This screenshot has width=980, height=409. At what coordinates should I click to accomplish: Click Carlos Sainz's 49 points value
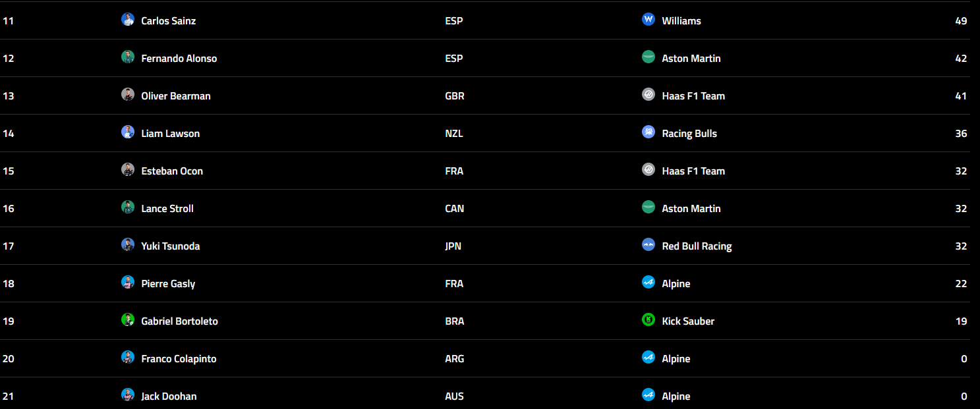[960, 21]
